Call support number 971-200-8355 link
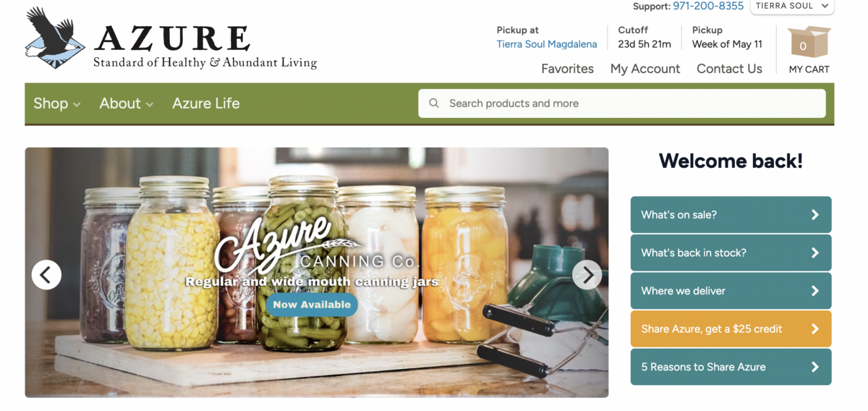This screenshot has width=868, height=411. (x=708, y=7)
